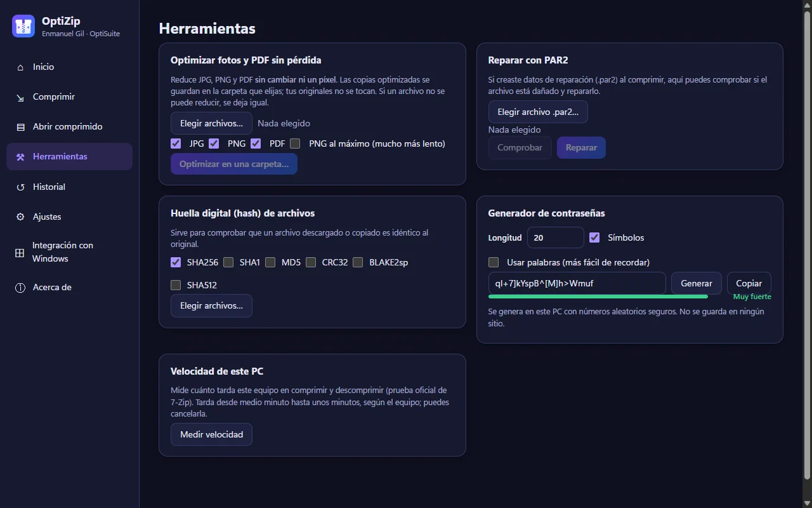
Task: Click the Reparar button
Action: click(x=581, y=148)
